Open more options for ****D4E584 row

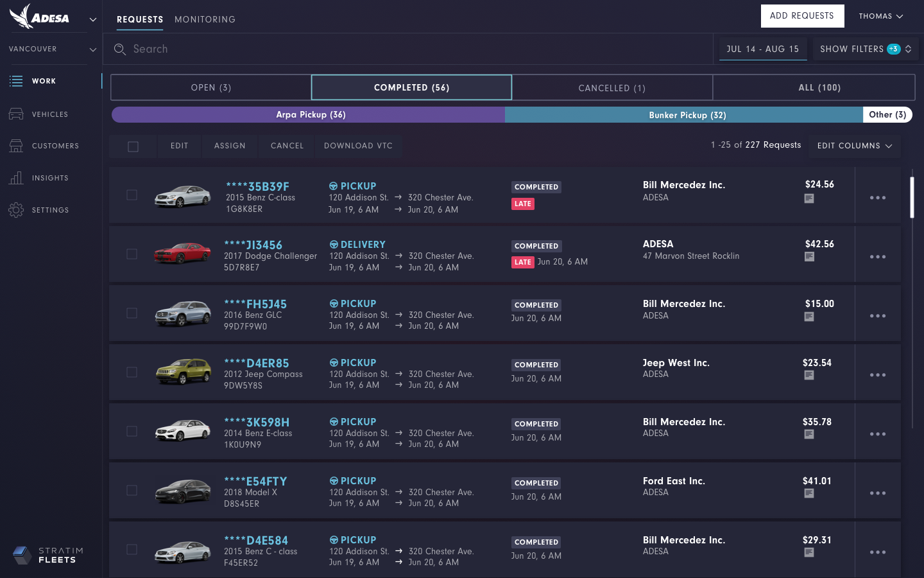click(x=878, y=552)
